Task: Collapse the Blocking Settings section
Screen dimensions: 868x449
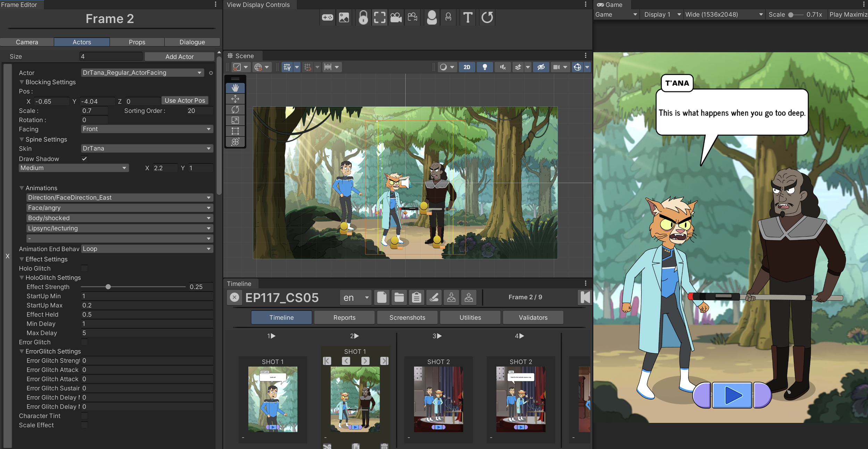Action: (x=22, y=82)
